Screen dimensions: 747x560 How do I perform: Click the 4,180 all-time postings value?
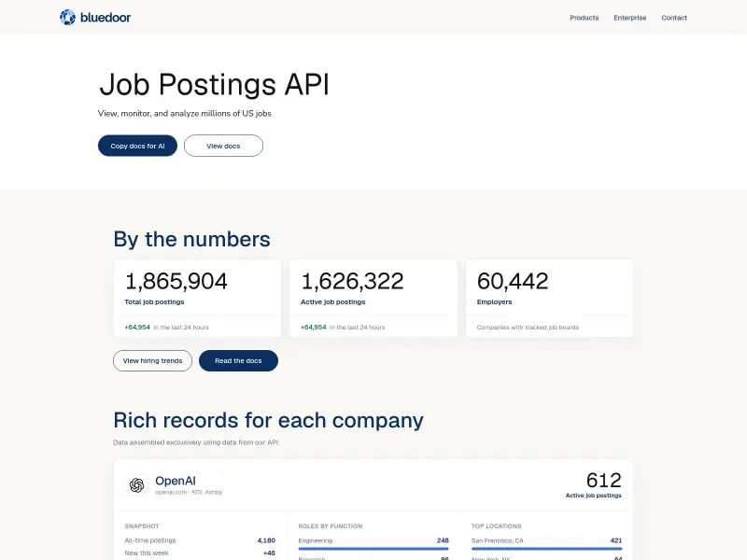tap(266, 540)
